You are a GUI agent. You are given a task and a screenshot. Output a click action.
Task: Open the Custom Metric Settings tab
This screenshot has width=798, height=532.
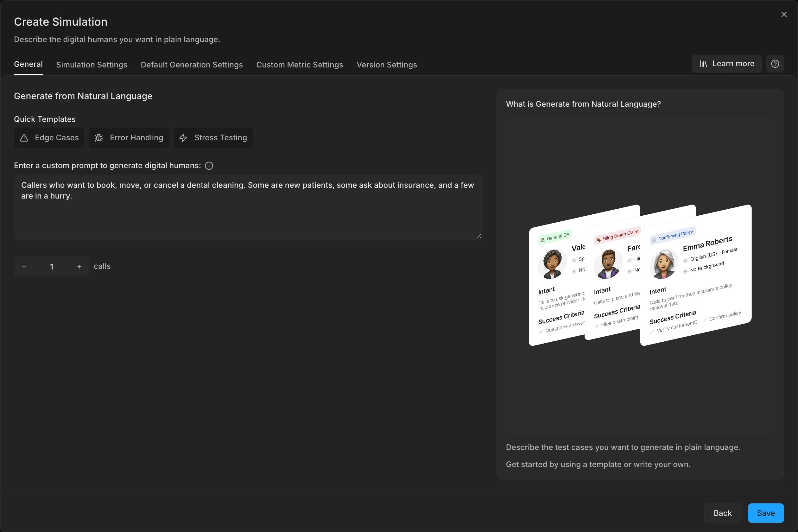pyautogui.click(x=300, y=65)
